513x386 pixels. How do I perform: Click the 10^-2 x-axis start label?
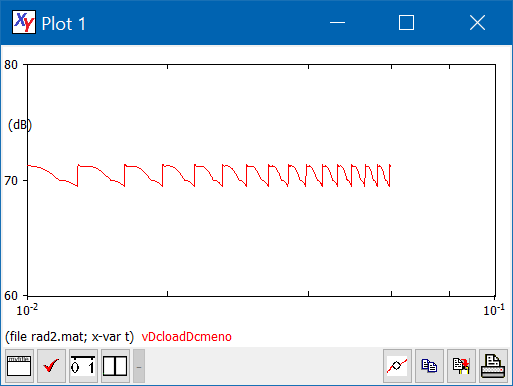(x=27, y=310)
